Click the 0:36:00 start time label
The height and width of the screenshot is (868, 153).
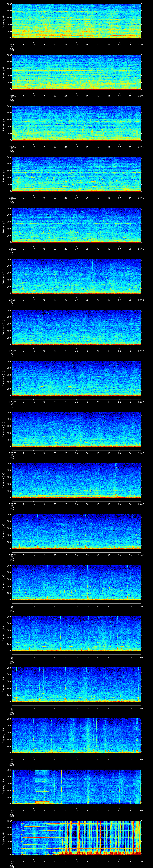[x=12, y=861]
